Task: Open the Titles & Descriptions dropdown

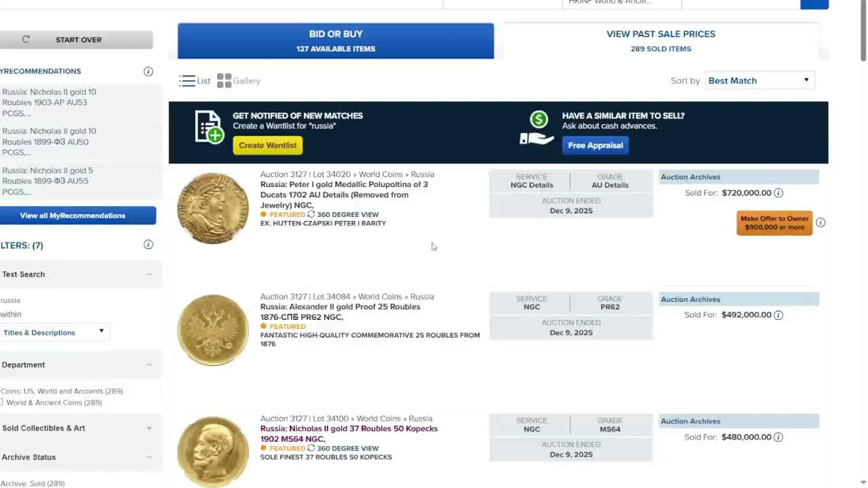Action: pyautogui.click(x=54, y=332)
